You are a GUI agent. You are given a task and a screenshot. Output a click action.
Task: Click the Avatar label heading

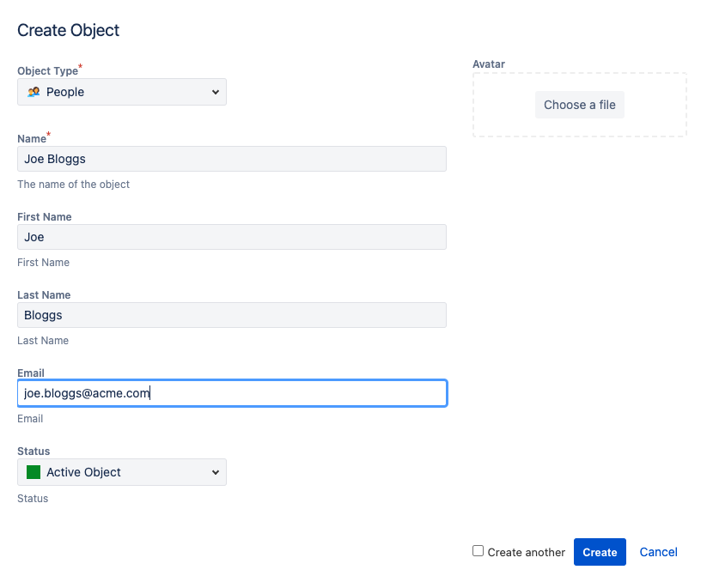pyautogui.click(x=489, y=64)
